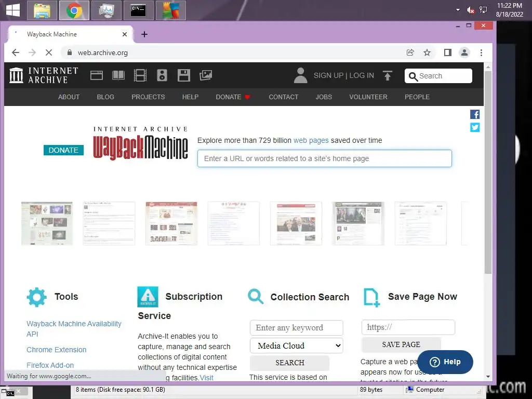Screen dimensions: 532x399
Task: Click the user avatar icon beside Sign Up
Action: coord(300,75)
